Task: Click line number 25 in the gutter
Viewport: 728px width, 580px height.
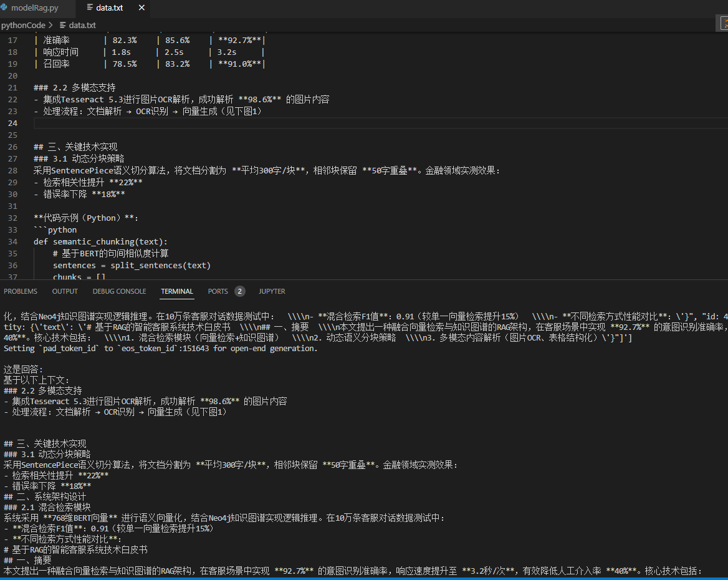Action: [12, 135]
